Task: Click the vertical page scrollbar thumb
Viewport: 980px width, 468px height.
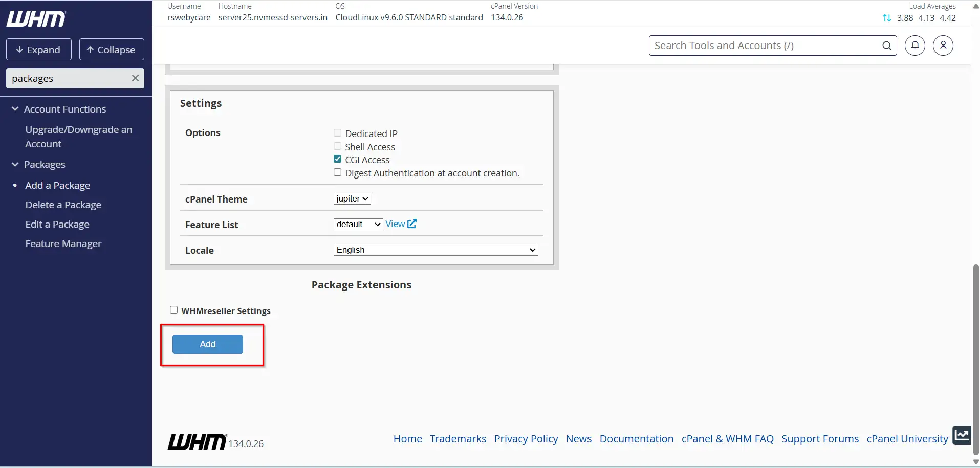Action: (976, 359)
